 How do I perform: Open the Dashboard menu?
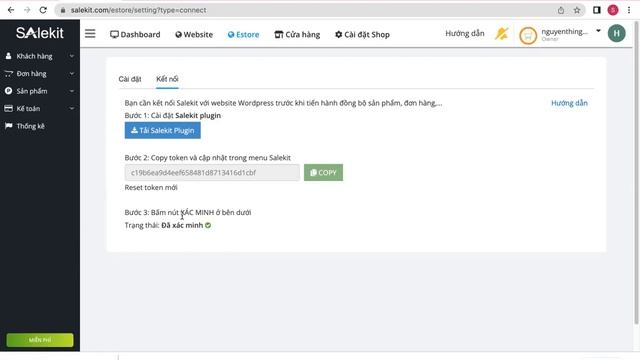135,35
